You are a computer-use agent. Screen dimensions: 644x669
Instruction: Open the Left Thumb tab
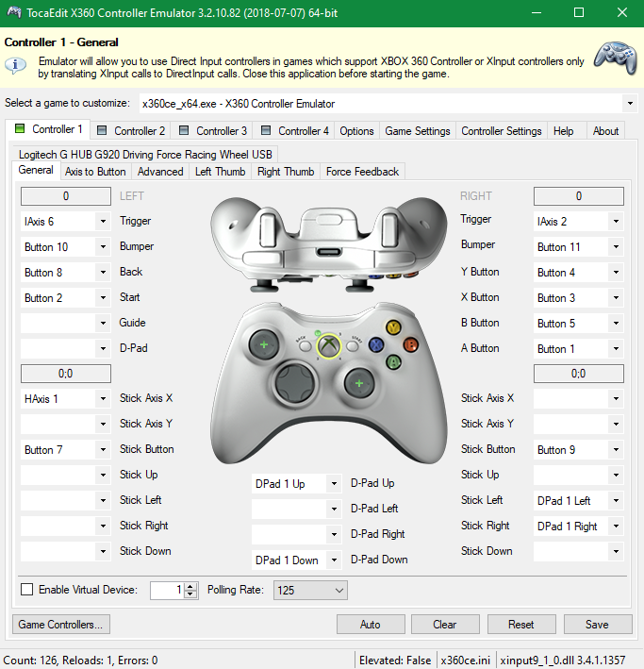220,172
